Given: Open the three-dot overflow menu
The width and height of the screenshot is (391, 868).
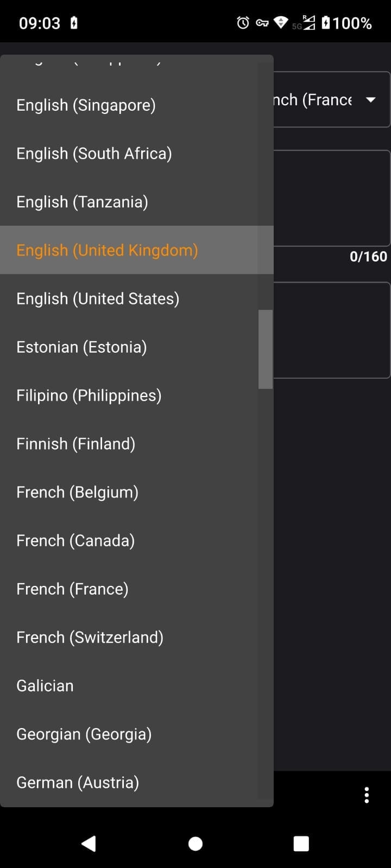Looking at the screenshot, I should tap(367, 795).
